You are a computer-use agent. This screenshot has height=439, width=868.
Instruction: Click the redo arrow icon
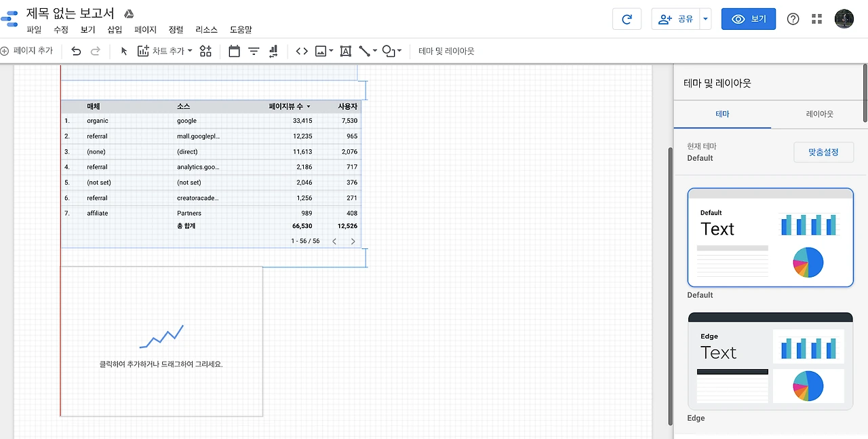click(96, 51)
